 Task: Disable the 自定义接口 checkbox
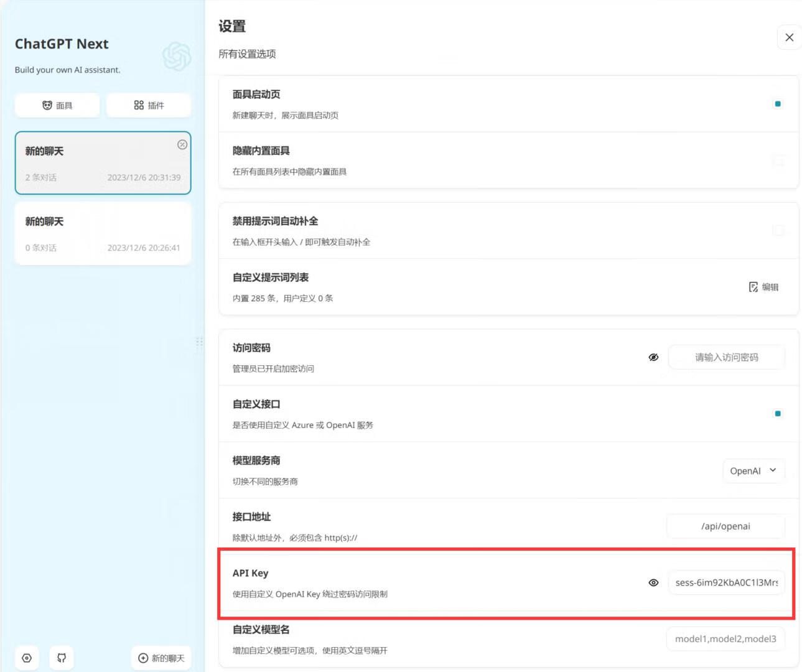(777, 414)
